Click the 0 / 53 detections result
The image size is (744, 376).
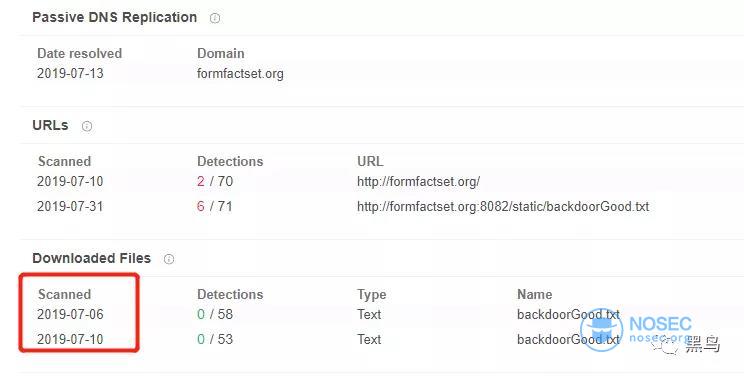pyautogui.click(x=215, y=339)
